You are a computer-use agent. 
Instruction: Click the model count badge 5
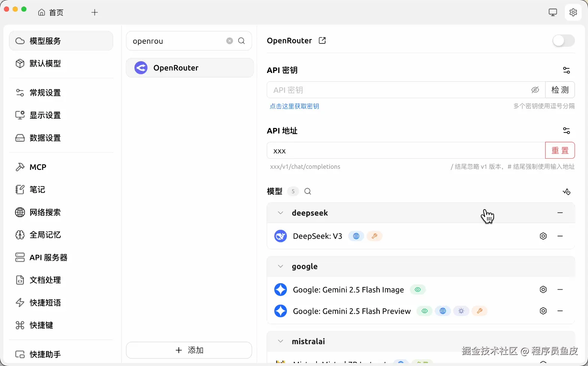[x=293, y=191]
